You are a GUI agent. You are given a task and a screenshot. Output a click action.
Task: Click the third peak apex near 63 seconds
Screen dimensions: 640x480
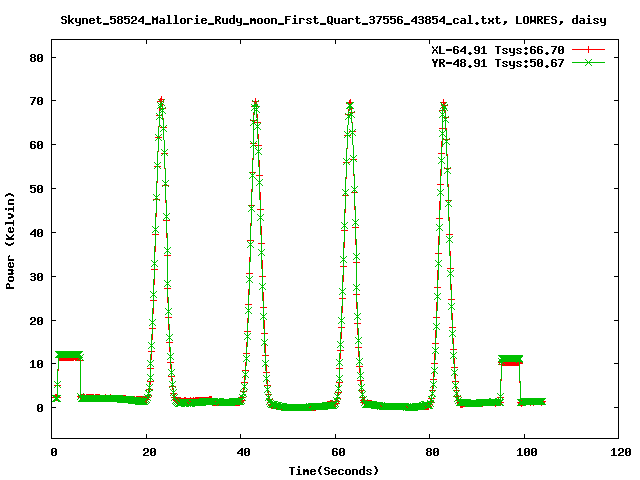point(350,104)
